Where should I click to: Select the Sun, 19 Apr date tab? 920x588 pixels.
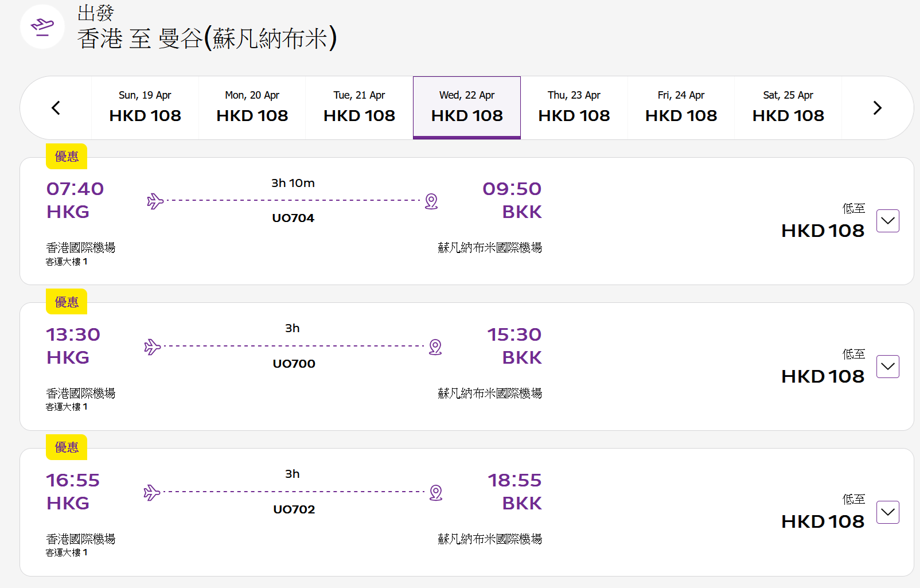click(145, 108)
